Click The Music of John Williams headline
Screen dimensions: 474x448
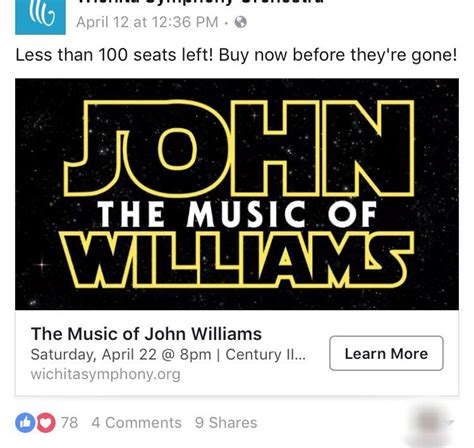[x=146, y=334]
